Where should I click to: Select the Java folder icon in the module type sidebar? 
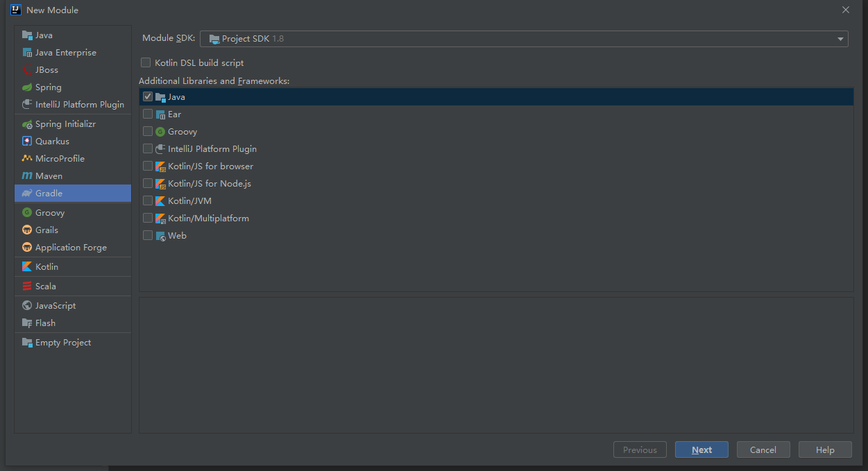coord(27,35)
